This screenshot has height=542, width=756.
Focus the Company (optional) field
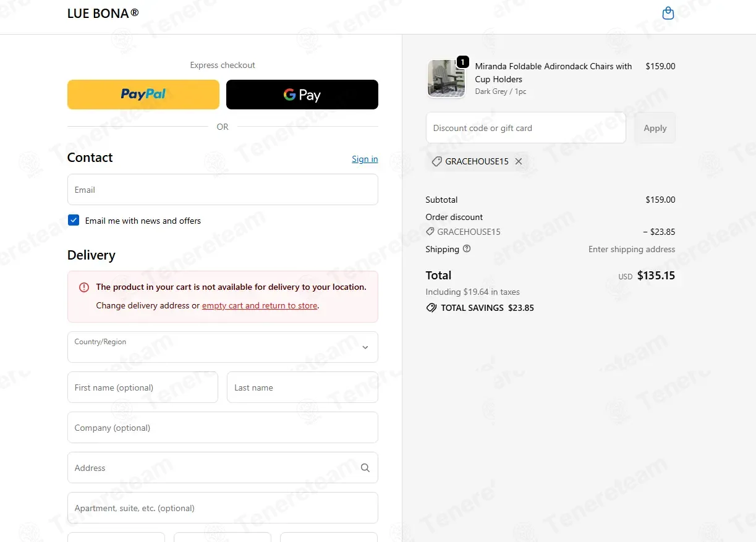point(223,427)
